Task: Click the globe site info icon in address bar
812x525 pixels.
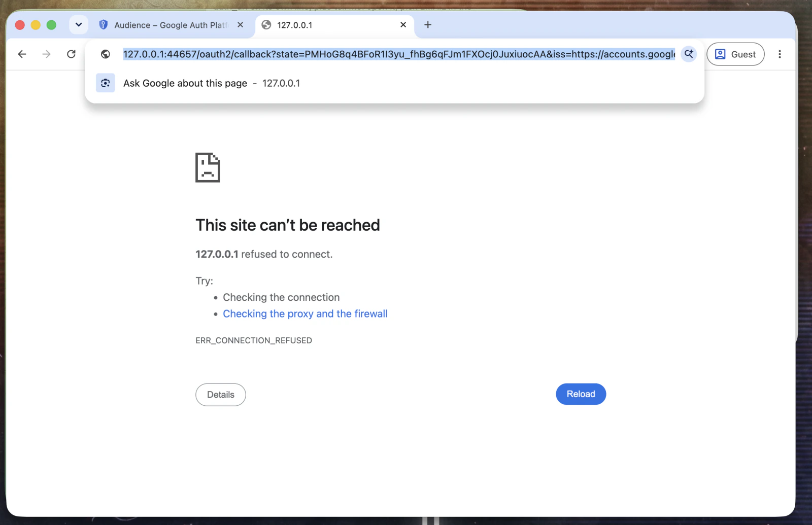Action: (106, 54)
